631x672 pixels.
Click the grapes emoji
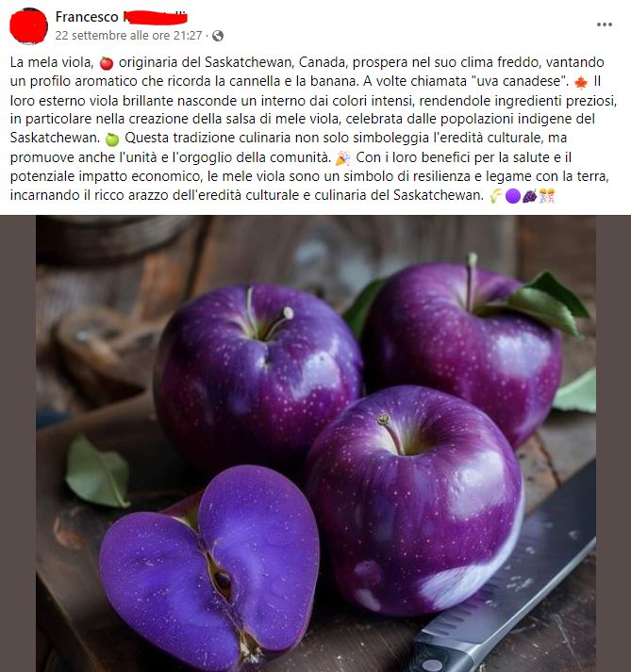pos(530,196)
